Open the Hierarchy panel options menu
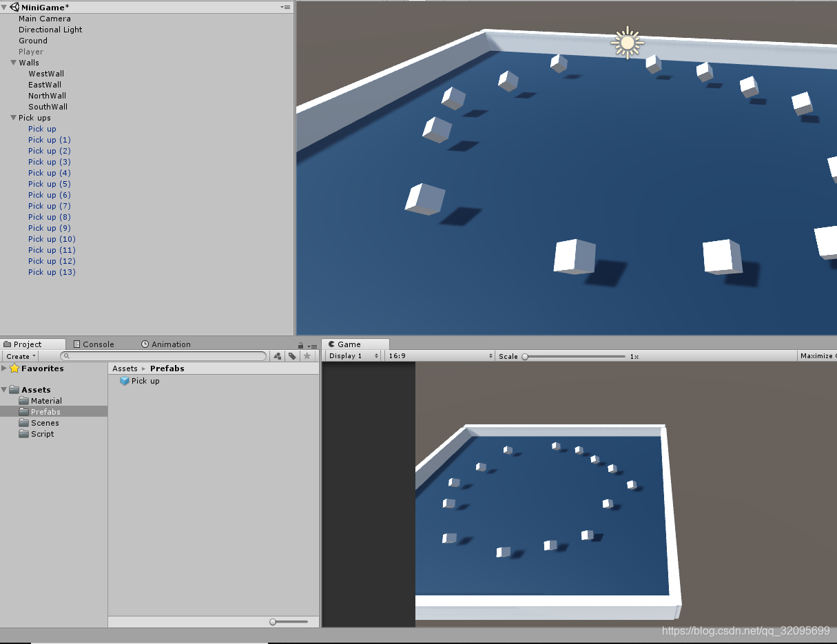 tap(285, 7)
